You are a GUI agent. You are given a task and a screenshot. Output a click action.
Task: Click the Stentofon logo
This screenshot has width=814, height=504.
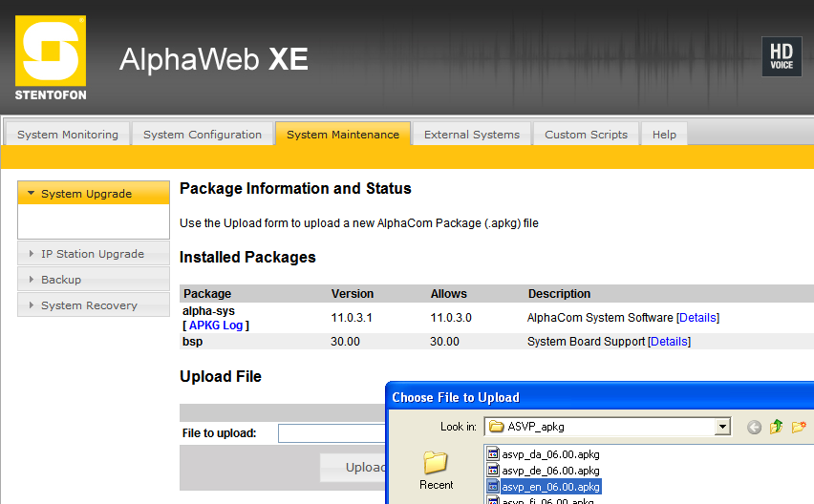pos(50,58)
